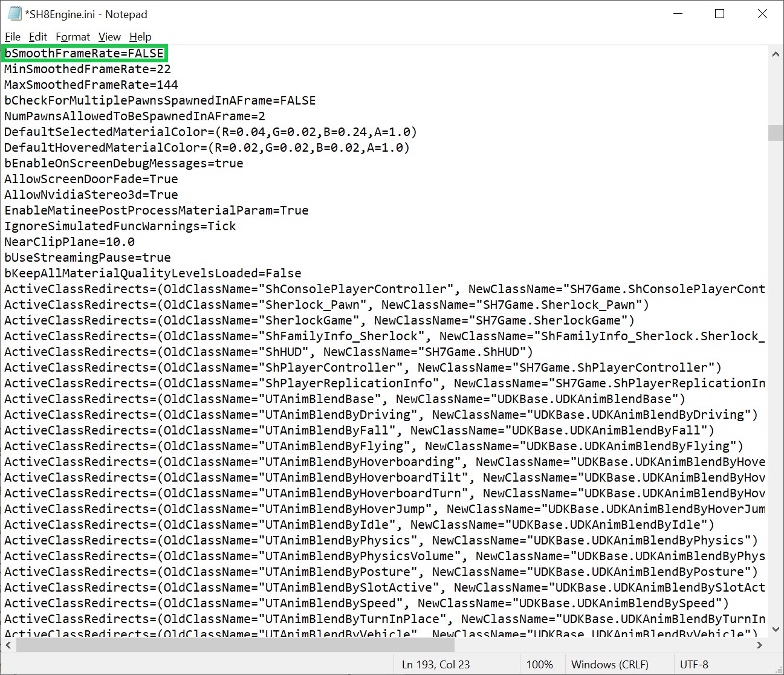Open the File menu
The image size is (784, 675).
pyautogui.click(x=13, y=37)
